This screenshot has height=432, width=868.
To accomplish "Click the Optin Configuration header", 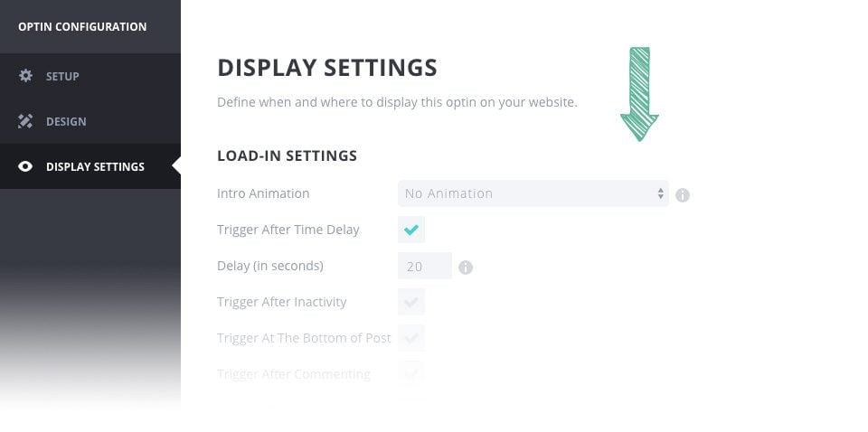I will tap(82, 27).
